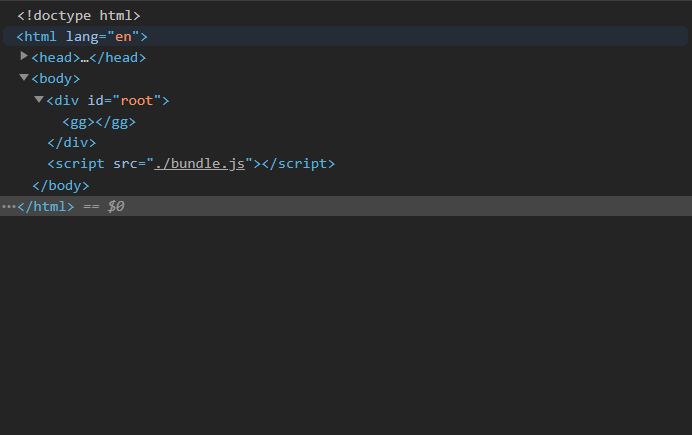Viewport: 692px width, 435px height.
Task: Click the "root" id attribute value
Action: click(x=137, y=101)
